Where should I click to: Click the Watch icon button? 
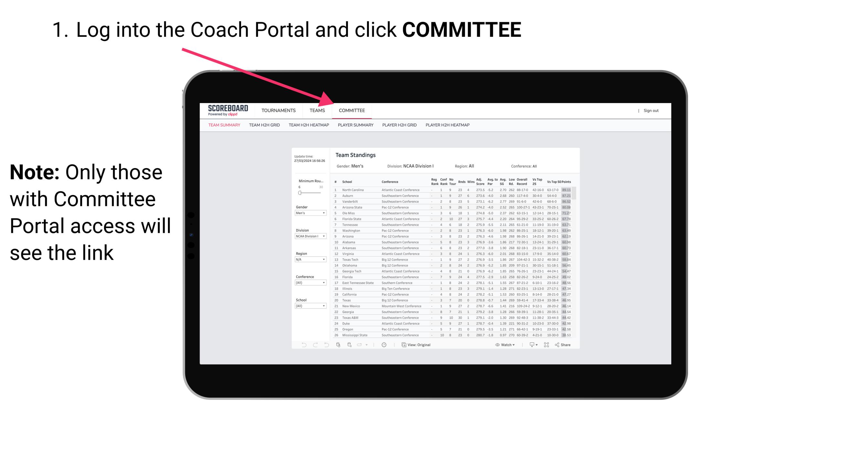(503, 345)
